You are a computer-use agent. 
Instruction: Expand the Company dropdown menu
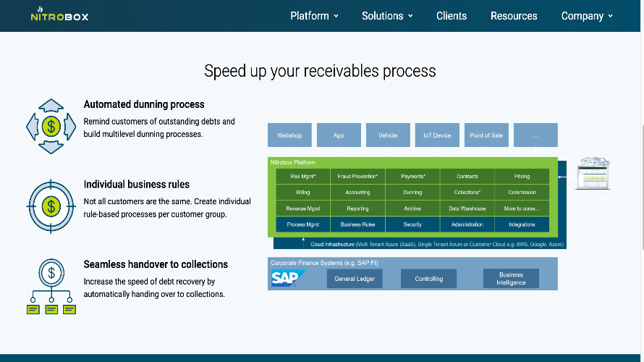[x=587, y=16]
